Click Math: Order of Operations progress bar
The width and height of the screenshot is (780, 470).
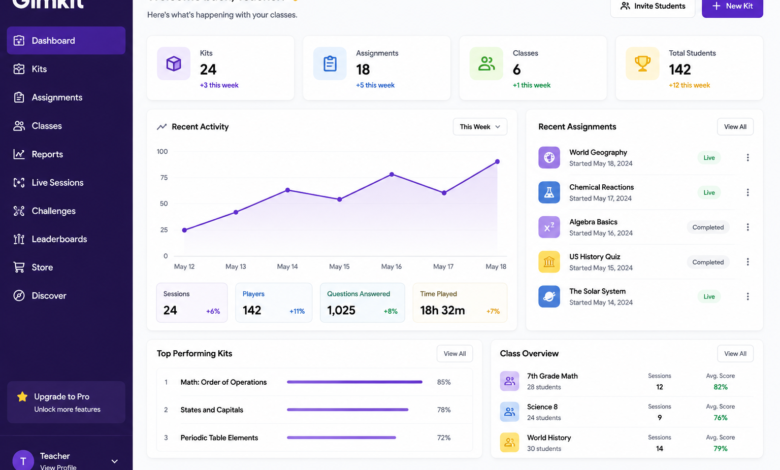(355, 382)
